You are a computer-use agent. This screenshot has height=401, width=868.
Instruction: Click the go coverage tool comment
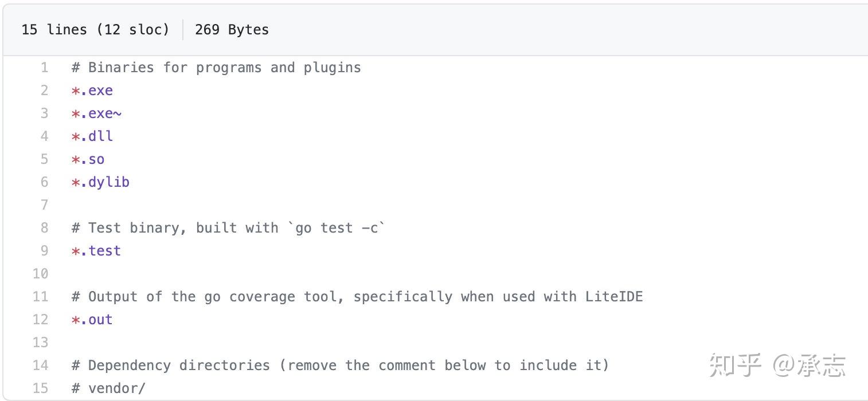357,297
